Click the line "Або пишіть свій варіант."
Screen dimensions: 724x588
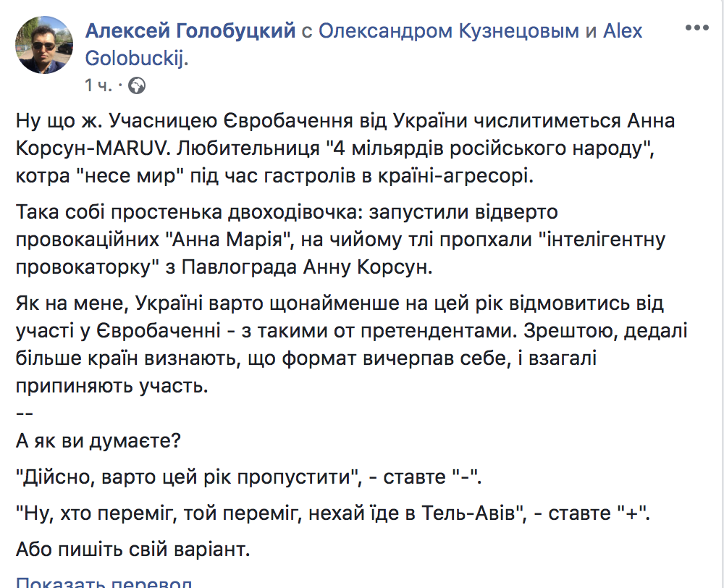132,549
